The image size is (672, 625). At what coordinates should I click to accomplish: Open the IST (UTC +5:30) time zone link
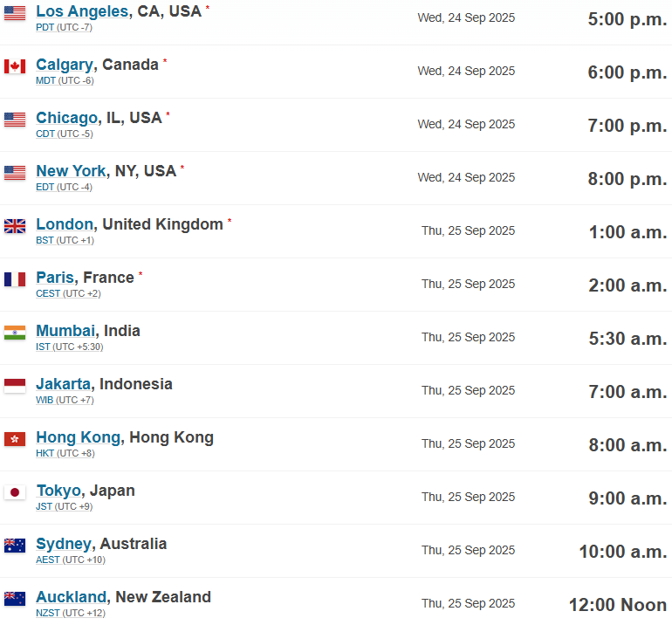click(70, 347)
